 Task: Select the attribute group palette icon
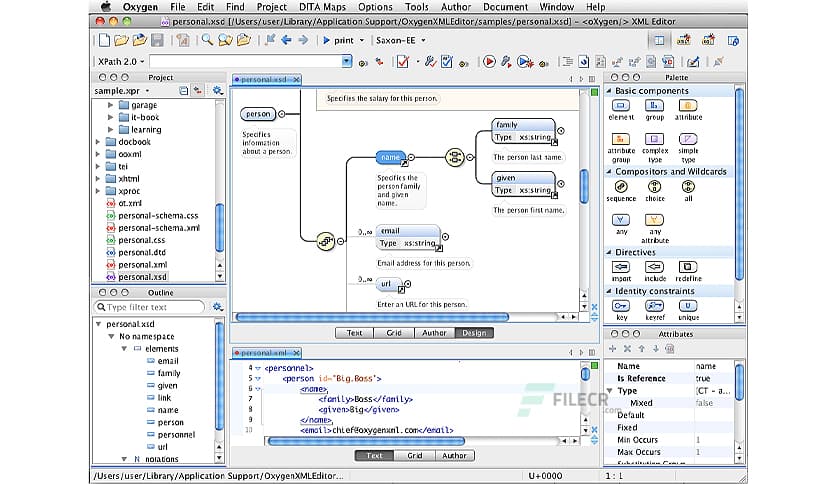(621, 139)
